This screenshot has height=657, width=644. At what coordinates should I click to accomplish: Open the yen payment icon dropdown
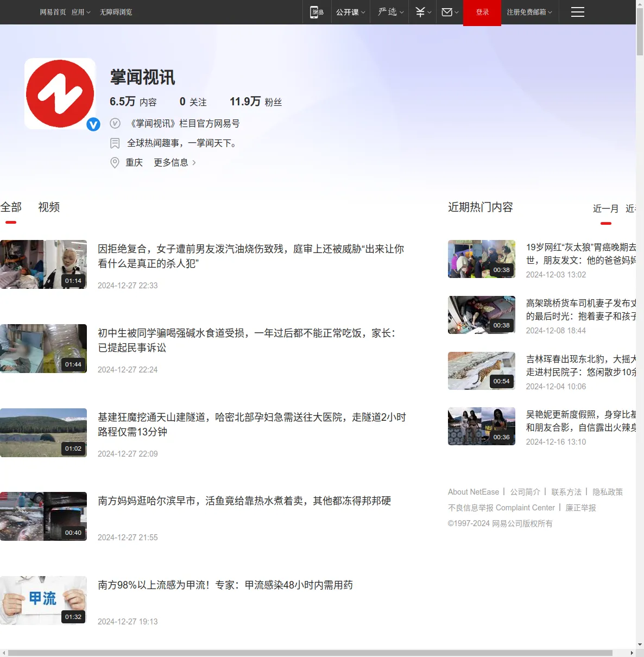pos(423,12)
